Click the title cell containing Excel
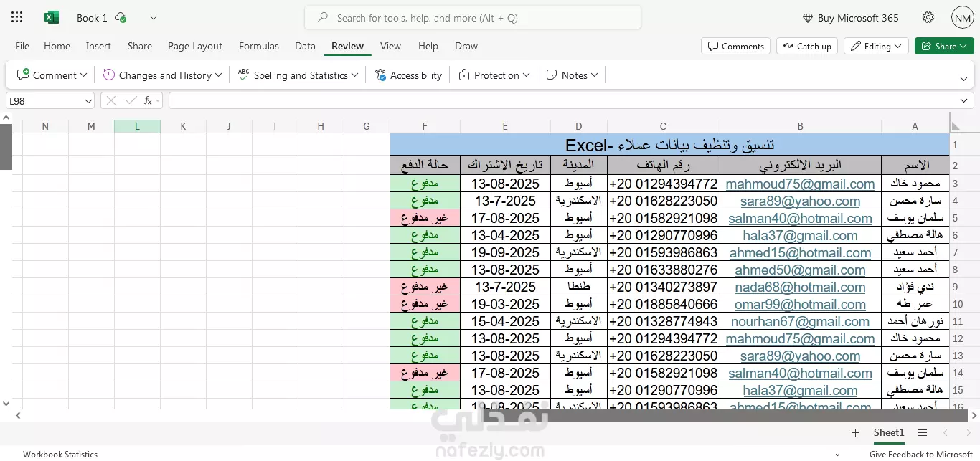 click(669, 145)
